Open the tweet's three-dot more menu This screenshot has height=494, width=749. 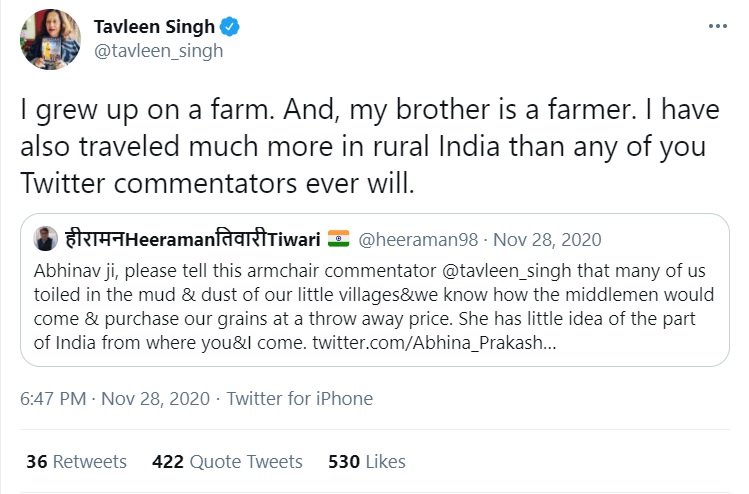(x=715, y=27)
